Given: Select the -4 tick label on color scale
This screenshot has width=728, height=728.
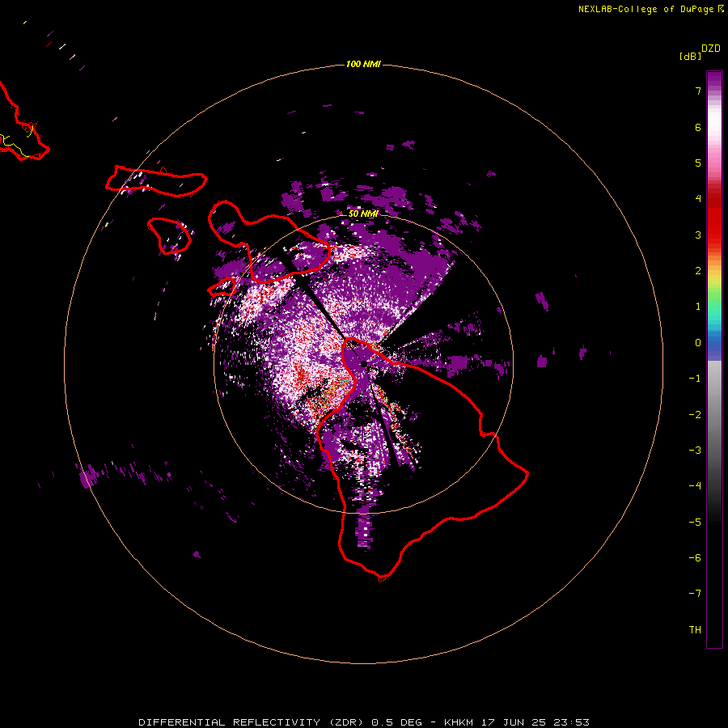Looking at the screenshot, I should click(x=695, y=486).
